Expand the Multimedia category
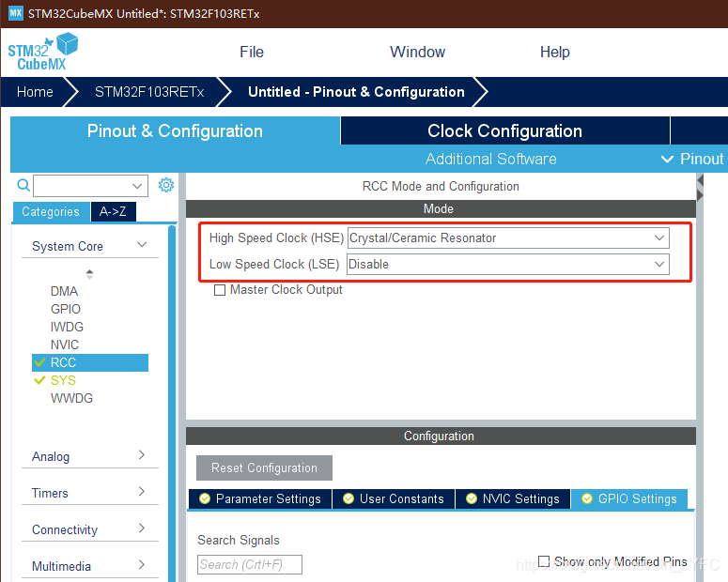 (x=90, y=566)
